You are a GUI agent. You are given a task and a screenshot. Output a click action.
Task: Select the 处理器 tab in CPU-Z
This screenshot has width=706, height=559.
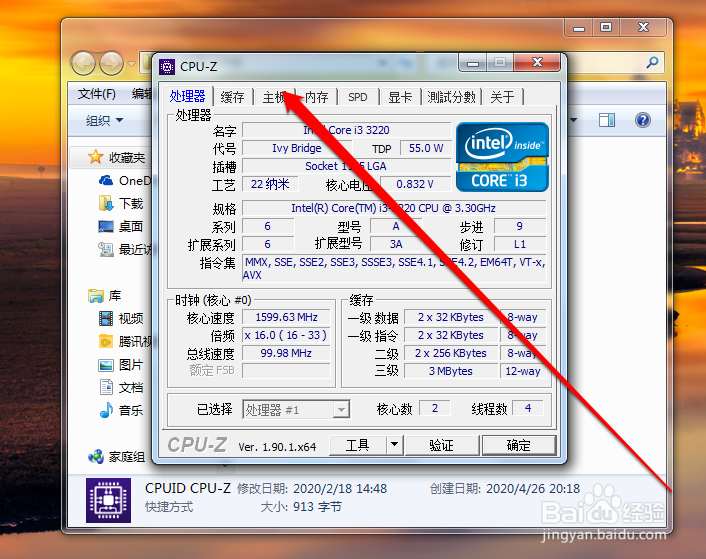pyautogui.click(x=187, y=96)
